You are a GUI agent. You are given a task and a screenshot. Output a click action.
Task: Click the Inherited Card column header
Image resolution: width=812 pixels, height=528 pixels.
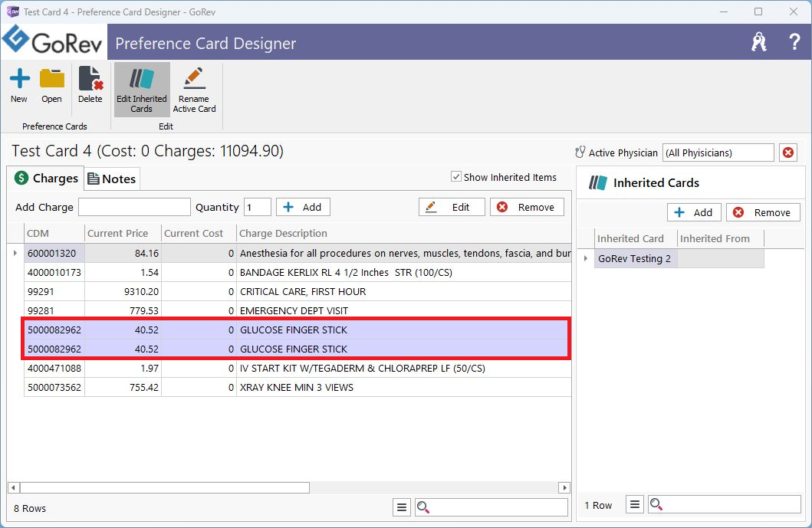(636, 238)
